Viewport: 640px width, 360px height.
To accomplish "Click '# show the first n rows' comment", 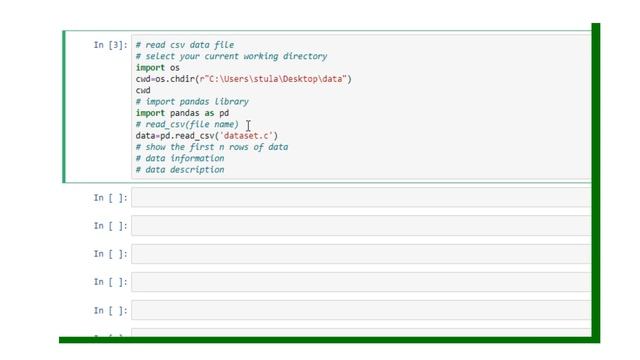I will (x=212, y=147).
